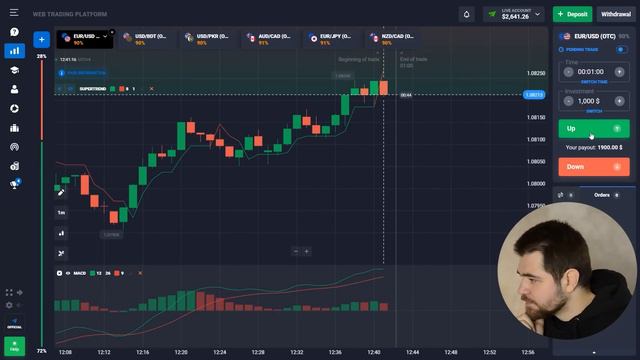The width and height of the screenshot is (640, 360).
Task: Click the notifications bell icon
Action: coord(466,14)
